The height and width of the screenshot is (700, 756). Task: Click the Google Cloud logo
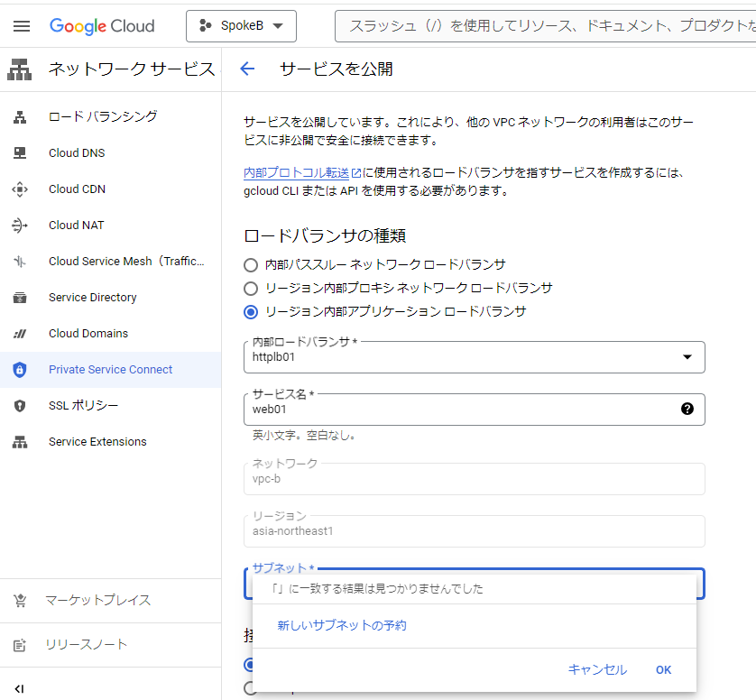pos(102,26)
